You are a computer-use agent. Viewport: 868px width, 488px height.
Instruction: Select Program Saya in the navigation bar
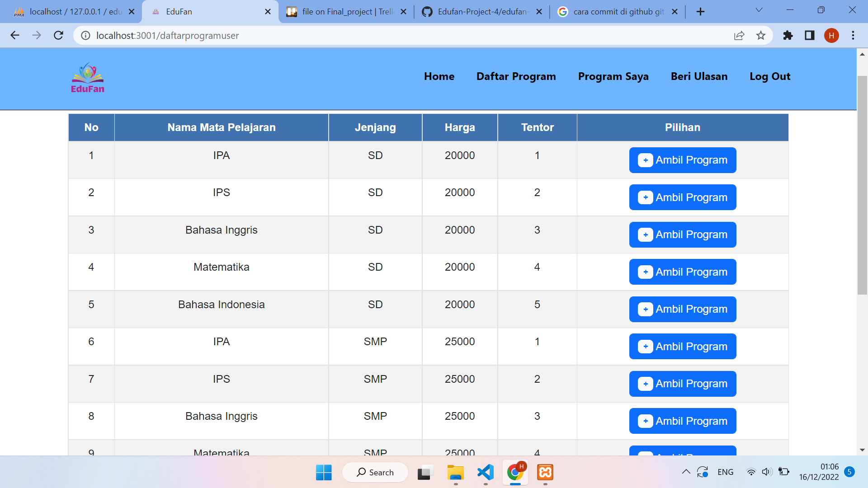point(613,76)
